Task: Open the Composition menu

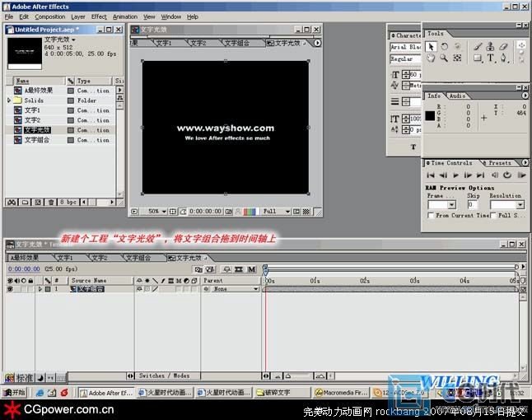Action: [50, 16]
